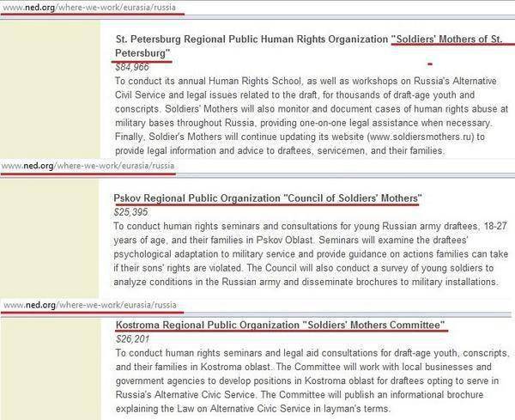Click "if their sons' rights are violated" line
The width and height of the screenshot is (515, 420).
point(304,268)
